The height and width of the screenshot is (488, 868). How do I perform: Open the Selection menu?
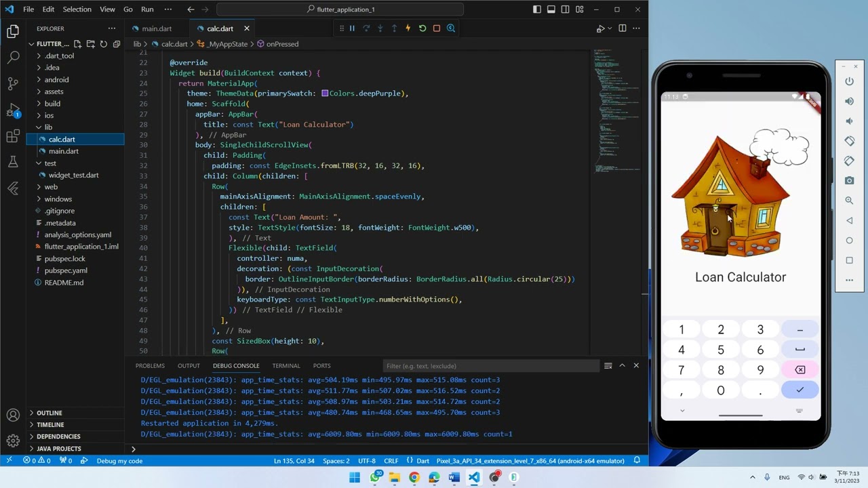click(77, 9)
